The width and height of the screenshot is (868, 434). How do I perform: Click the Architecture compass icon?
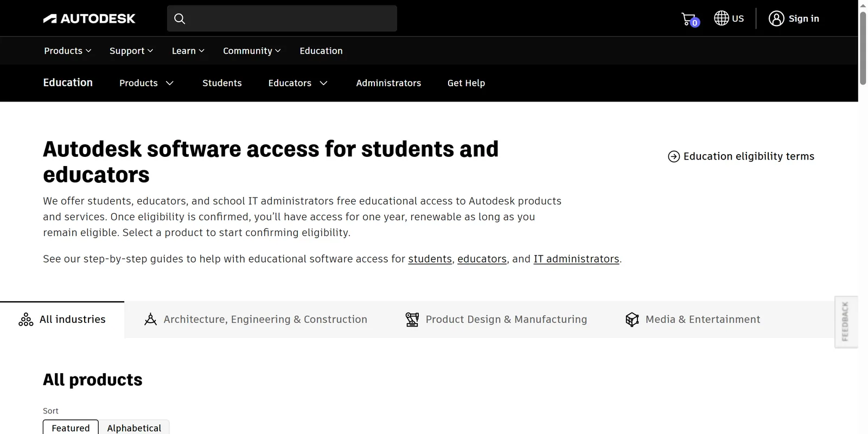pos(150,320)
